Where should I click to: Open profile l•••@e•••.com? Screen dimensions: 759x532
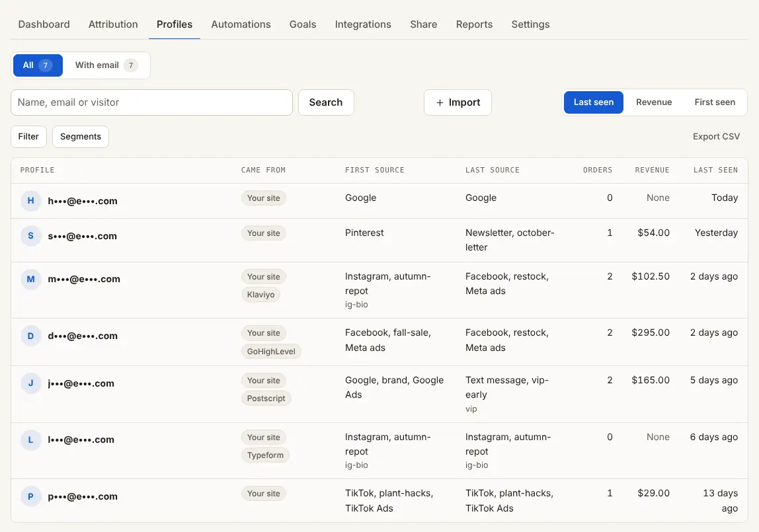(x=81, y=439)
